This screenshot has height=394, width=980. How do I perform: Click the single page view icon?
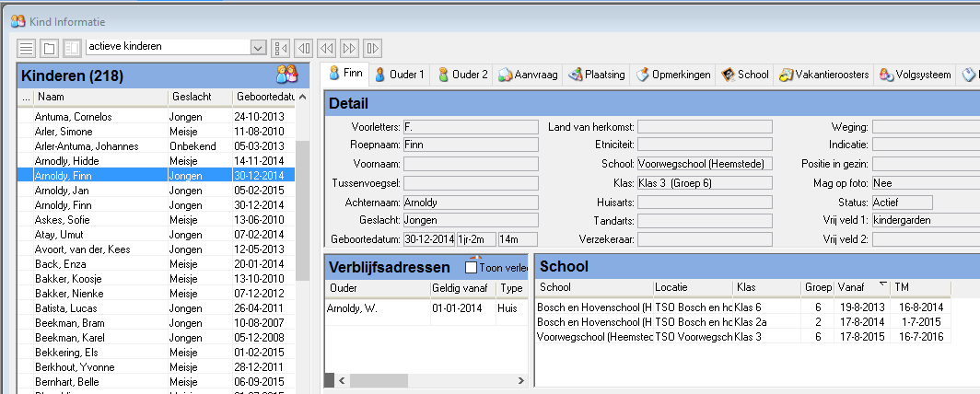[x=50, y=48]
